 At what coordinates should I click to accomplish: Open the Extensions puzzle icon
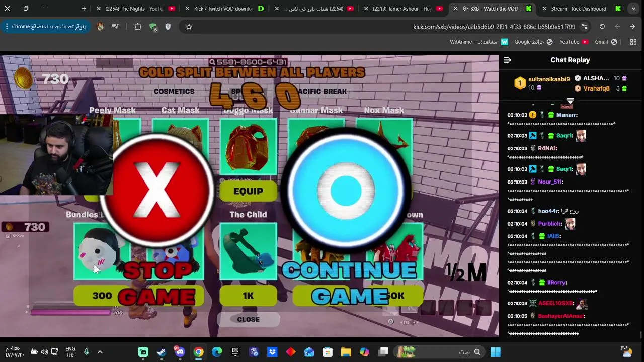pyautogui.click(x=138, y=27)
